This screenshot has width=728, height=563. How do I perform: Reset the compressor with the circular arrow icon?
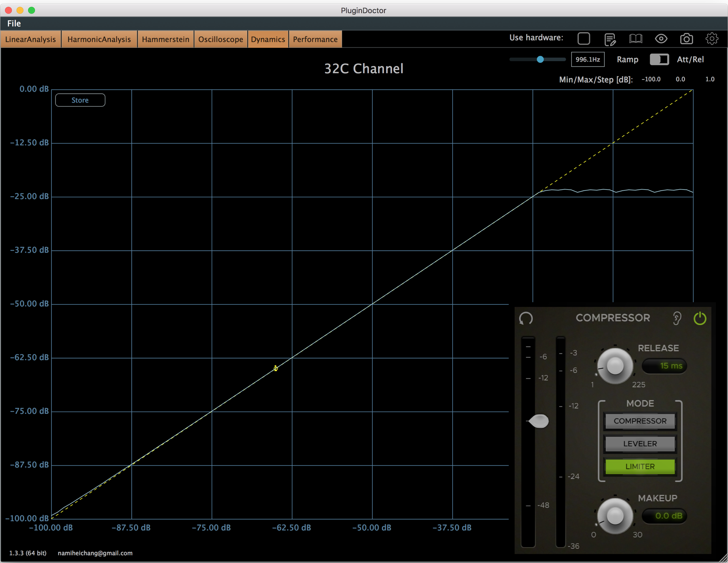point(526,318)
